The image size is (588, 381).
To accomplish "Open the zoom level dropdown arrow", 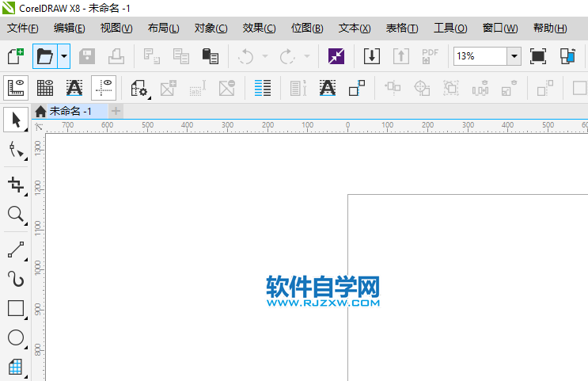I will [x=514, y=56].
